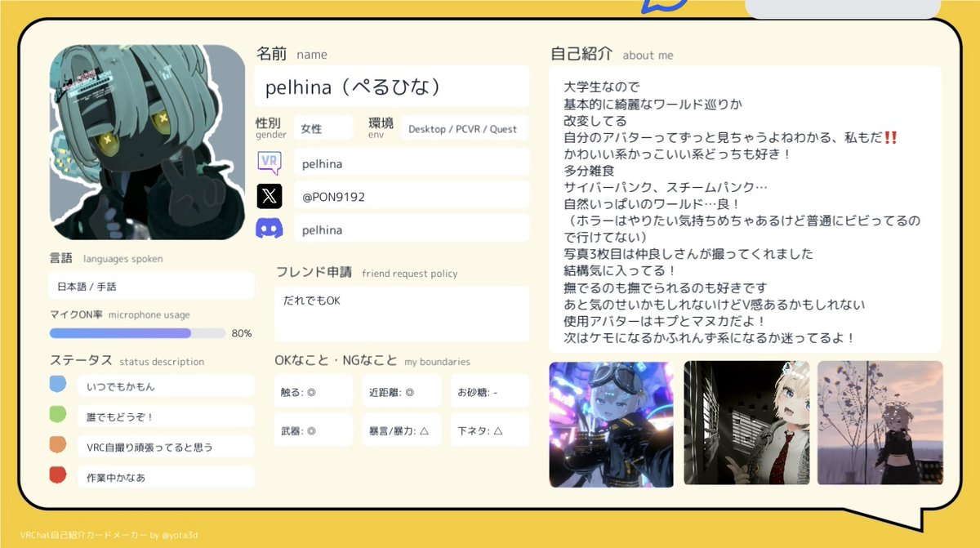Click the 80% microphone percentage value
Screen dimensions: 980x548
242,333
